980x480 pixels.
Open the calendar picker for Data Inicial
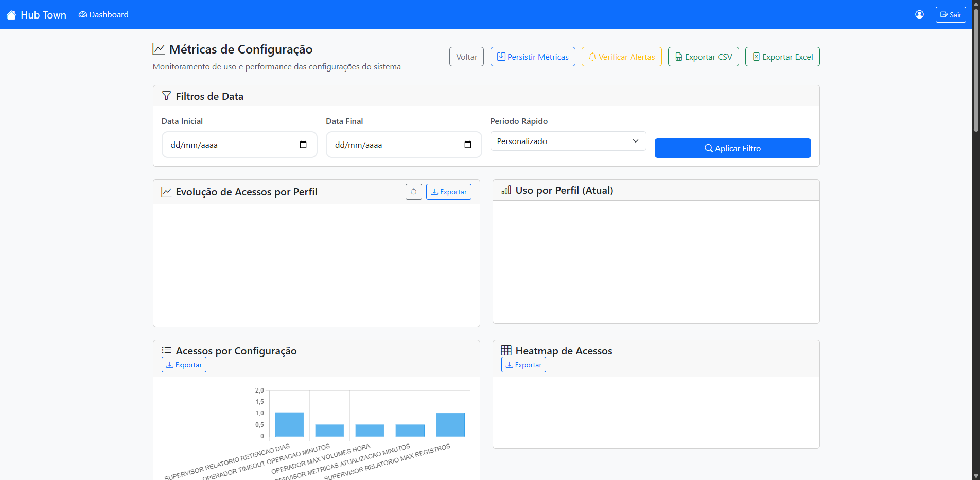pos(303,145)
